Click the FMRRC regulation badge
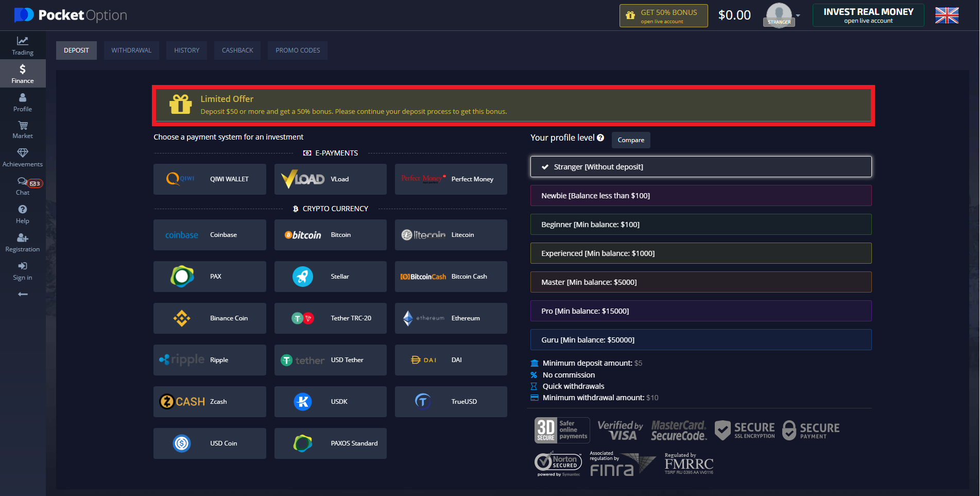This screenshot has width=980, height=496. click(689, 464)
